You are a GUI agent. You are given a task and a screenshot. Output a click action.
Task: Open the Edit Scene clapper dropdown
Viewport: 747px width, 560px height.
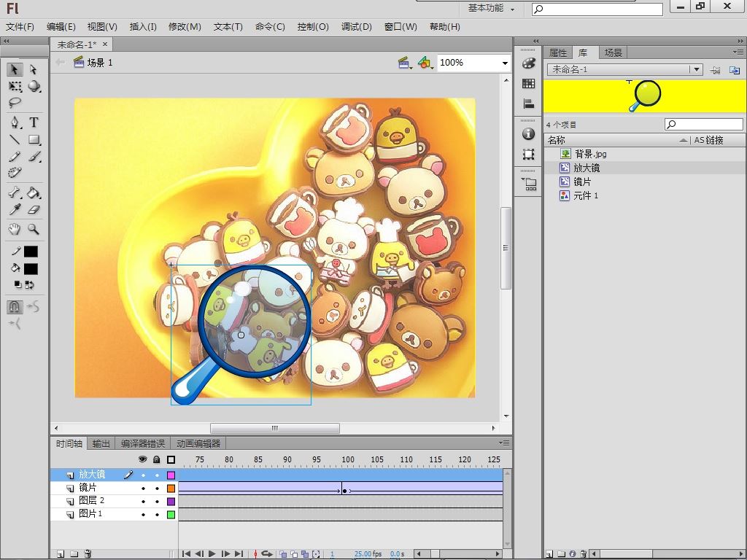(x=405, y=63)
